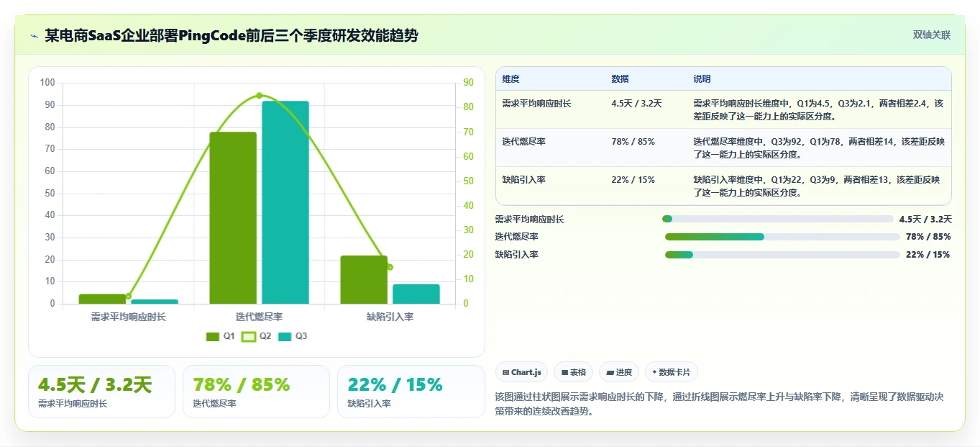Image resolution: width=980 pixels, height=447 pixels.
Task: Click the 数据卡片 tag
Action: [x=671, y=372]
